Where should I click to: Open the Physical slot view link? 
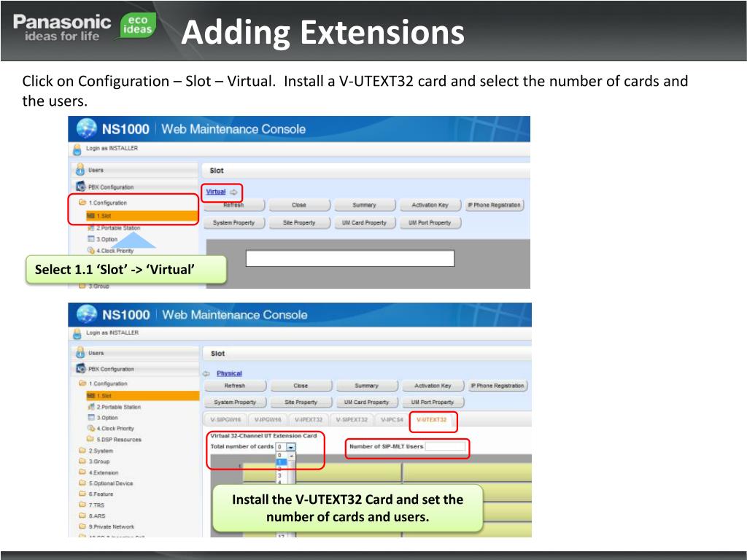(x=229, y=374)
